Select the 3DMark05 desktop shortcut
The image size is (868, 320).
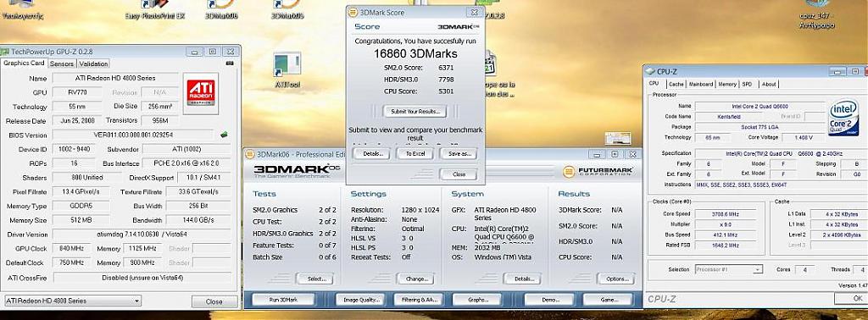[287, 10]
